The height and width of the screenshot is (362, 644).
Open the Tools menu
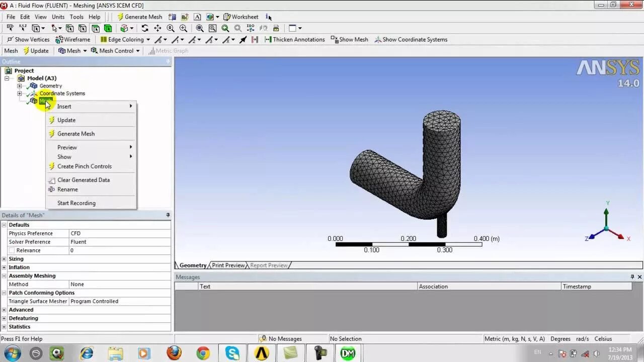[x=76, y=17]
